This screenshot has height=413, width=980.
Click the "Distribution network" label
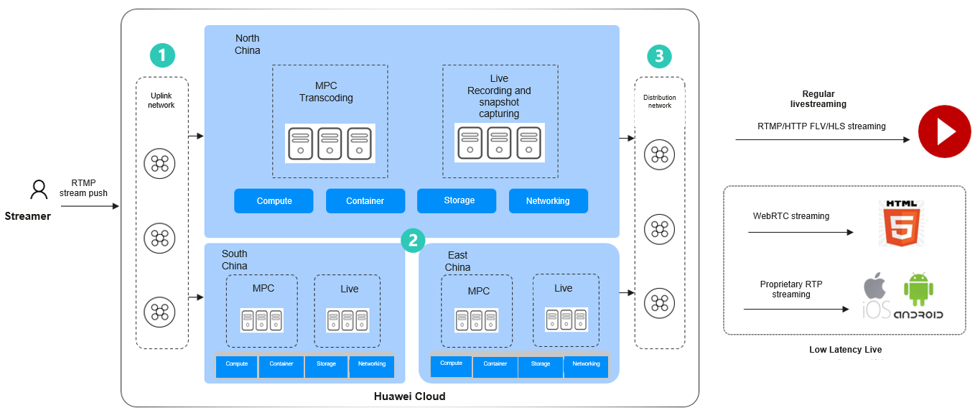pyautogui.click(x=660, y=101)
